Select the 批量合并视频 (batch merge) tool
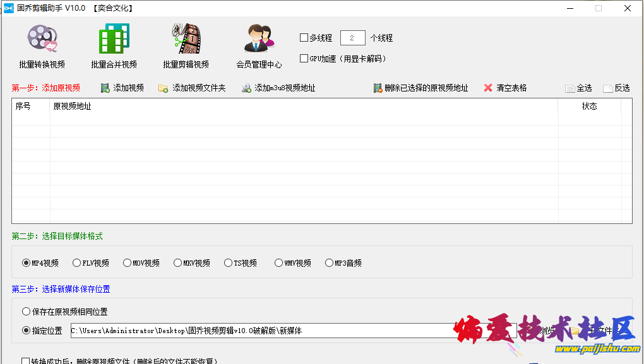 coord(114,44)
